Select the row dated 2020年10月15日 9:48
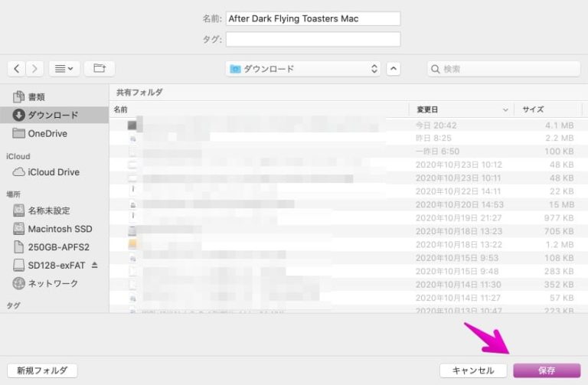The image size is (588, 385). tap(348, 272)
